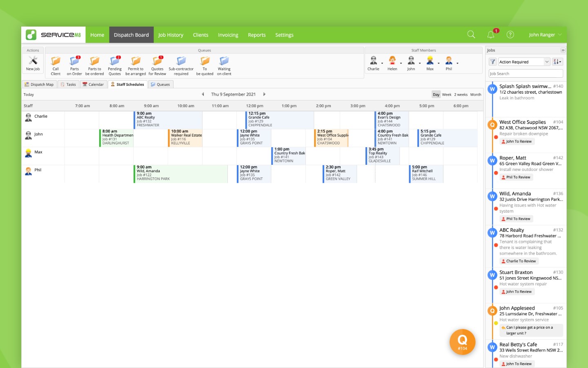Select staff member Helen's avatar
The height and width of the screenshot is (368, 588).
pyautogui.click(x=392, y=61)
